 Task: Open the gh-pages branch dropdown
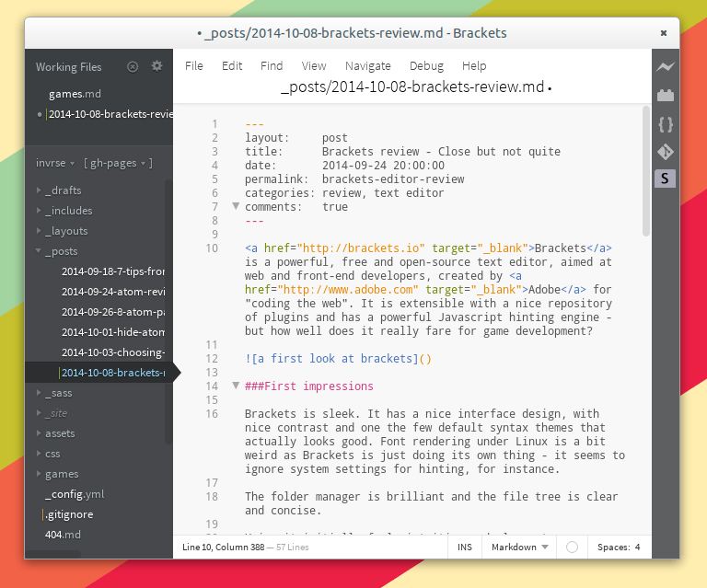[118, 163]
